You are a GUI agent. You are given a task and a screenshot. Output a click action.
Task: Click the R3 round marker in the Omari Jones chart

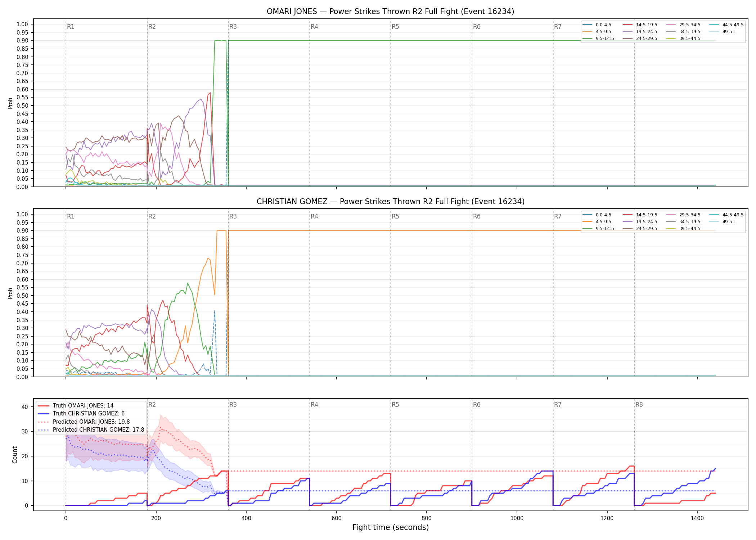(233, 27)
